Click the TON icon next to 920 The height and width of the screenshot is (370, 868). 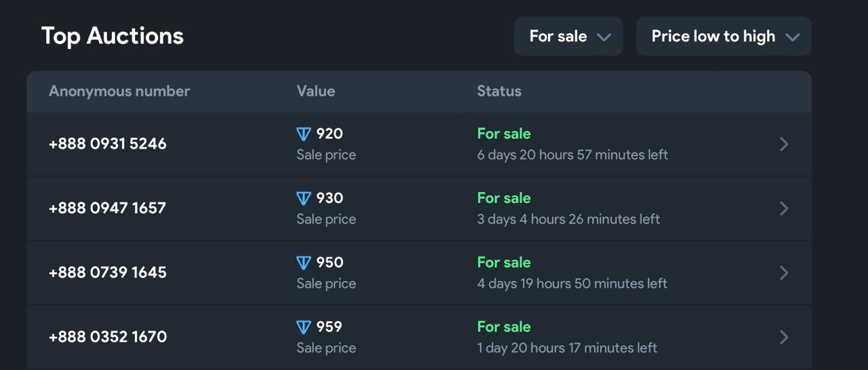pyautogui.click(x=304, y=134)
